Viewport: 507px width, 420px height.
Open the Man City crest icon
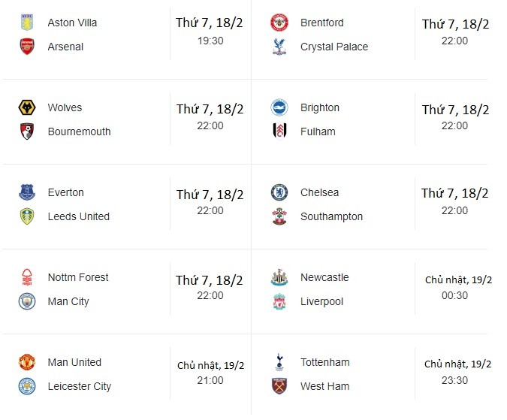[x=28, y=301]
